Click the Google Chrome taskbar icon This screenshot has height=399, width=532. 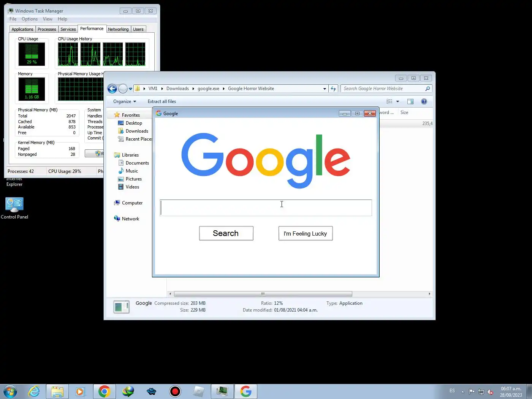104,391
